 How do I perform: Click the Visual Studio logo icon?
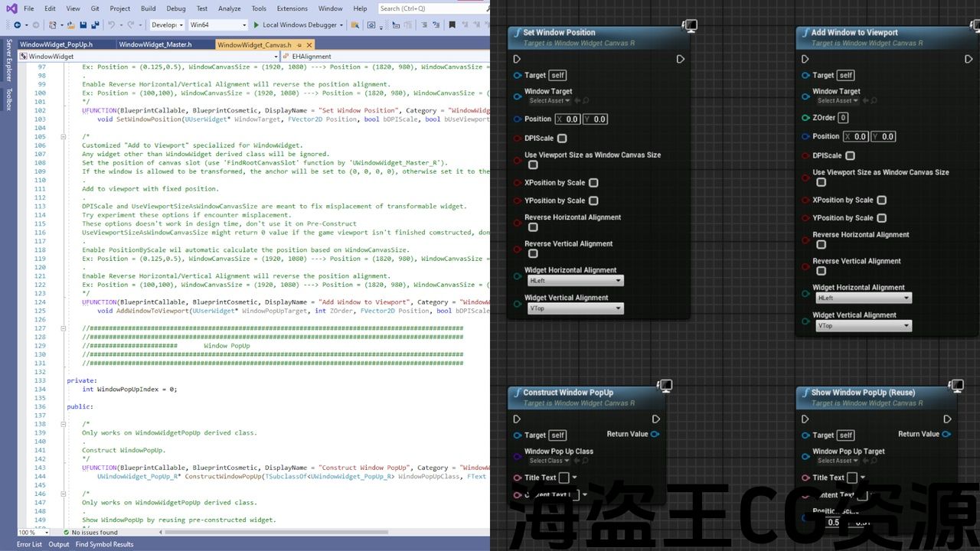click(11, 8)
